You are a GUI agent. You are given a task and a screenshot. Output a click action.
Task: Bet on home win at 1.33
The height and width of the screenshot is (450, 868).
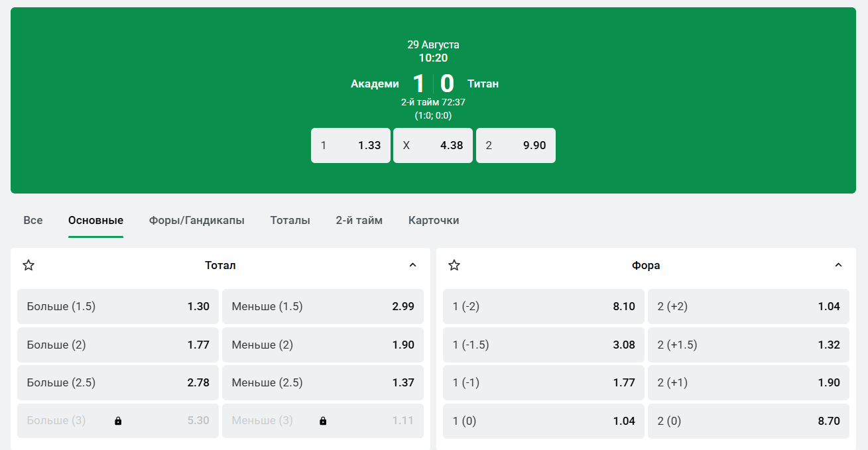tap(350, 145)
